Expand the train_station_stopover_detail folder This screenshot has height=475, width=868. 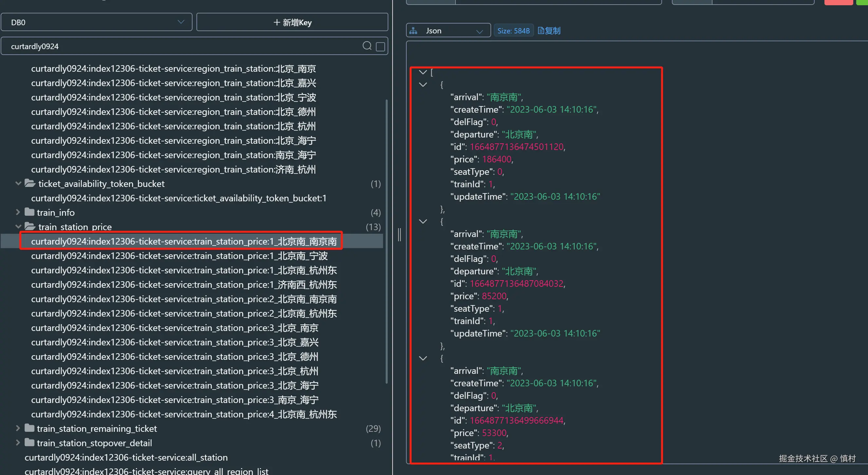[18, 443]
